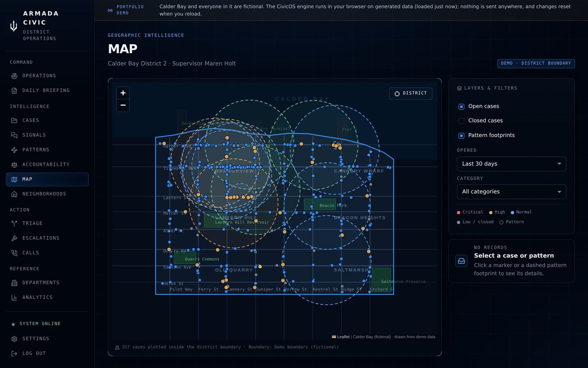Click the Daily Briefing document icon

[14, 90]
